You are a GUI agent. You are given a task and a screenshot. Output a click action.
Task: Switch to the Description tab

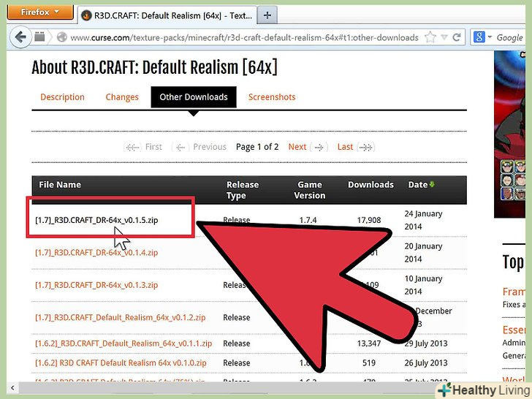click(62, 97)
